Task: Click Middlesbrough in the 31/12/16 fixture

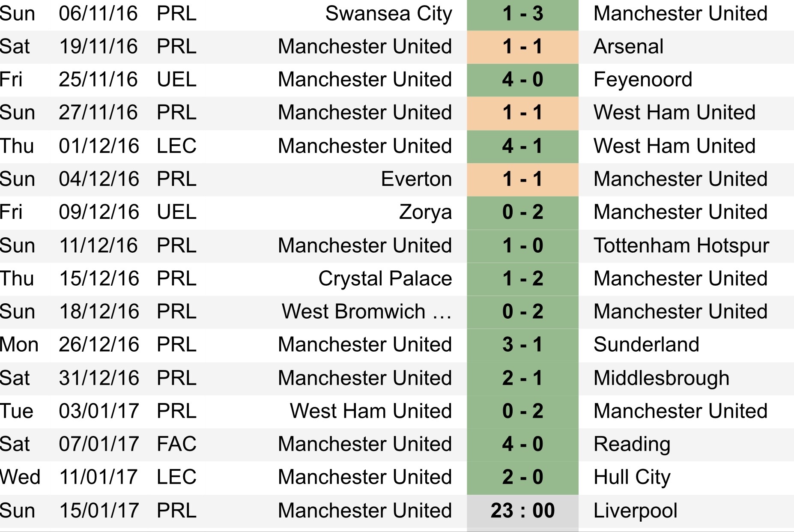Action: tap(661, 378)
